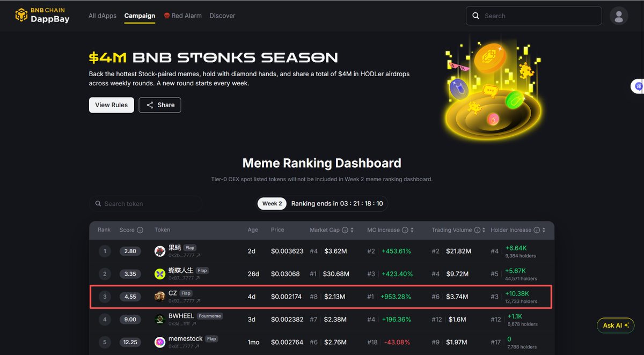Click the floating translate widget icon
The height and width of the screenshot is (355, 644).
[x=639, y=86]
